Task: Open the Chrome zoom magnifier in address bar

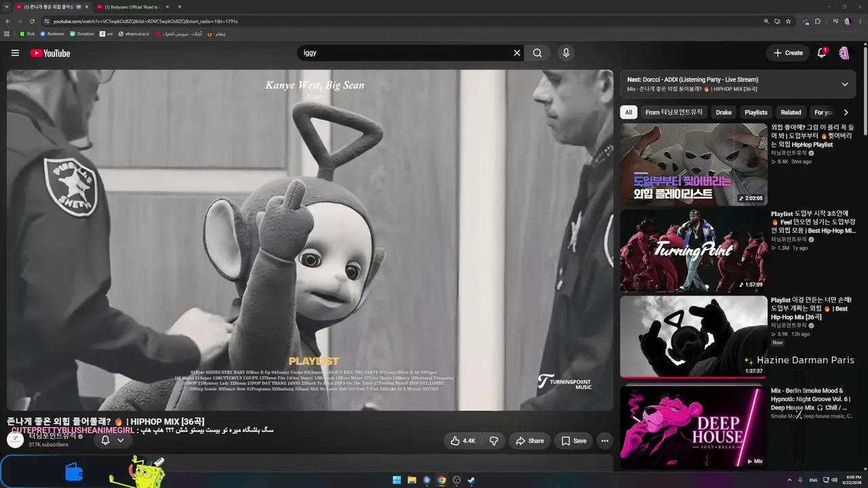Action: tap(766, 21)
